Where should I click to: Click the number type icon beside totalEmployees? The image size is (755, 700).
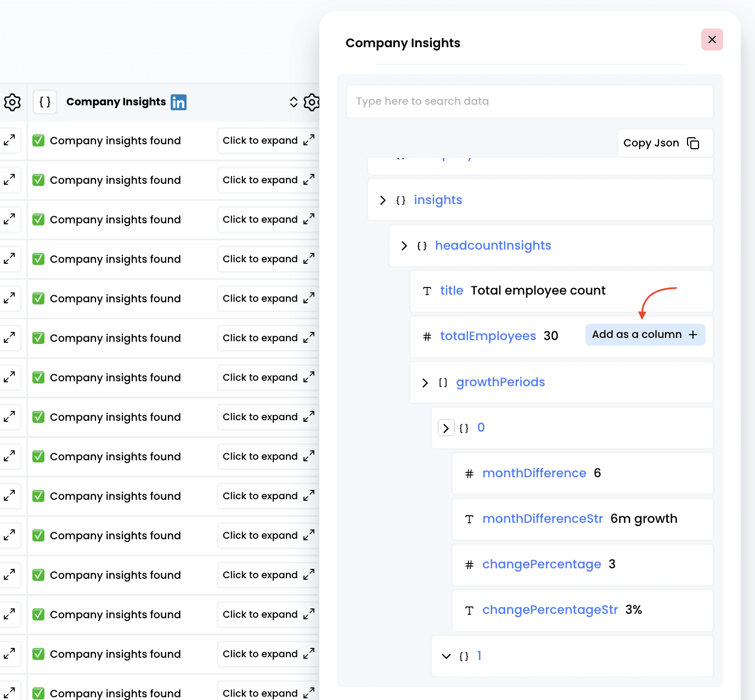427,337
